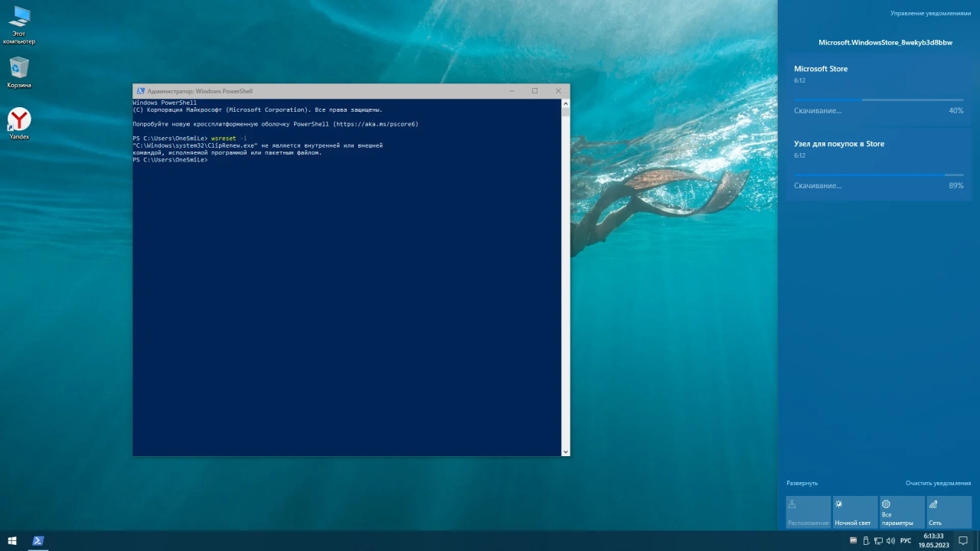Open the Windows Start menu
The image size is (980, 551).
tap(12, 541)
